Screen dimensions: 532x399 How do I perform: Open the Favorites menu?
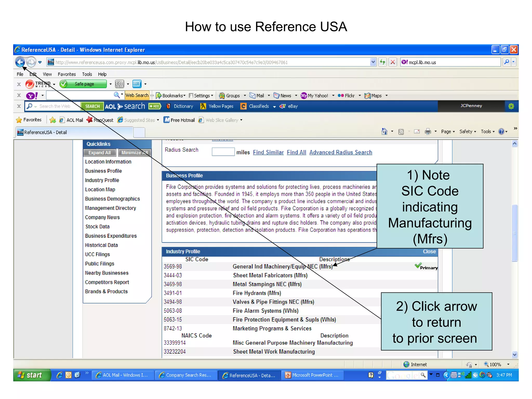coord(67,74)
